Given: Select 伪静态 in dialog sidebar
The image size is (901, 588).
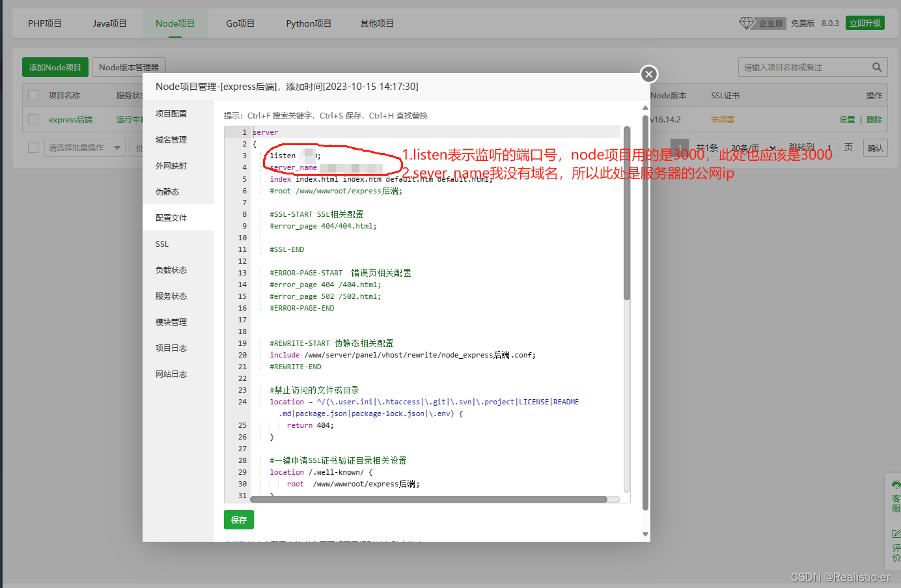Looking at the screenshot, I should (x=178, y=191).
